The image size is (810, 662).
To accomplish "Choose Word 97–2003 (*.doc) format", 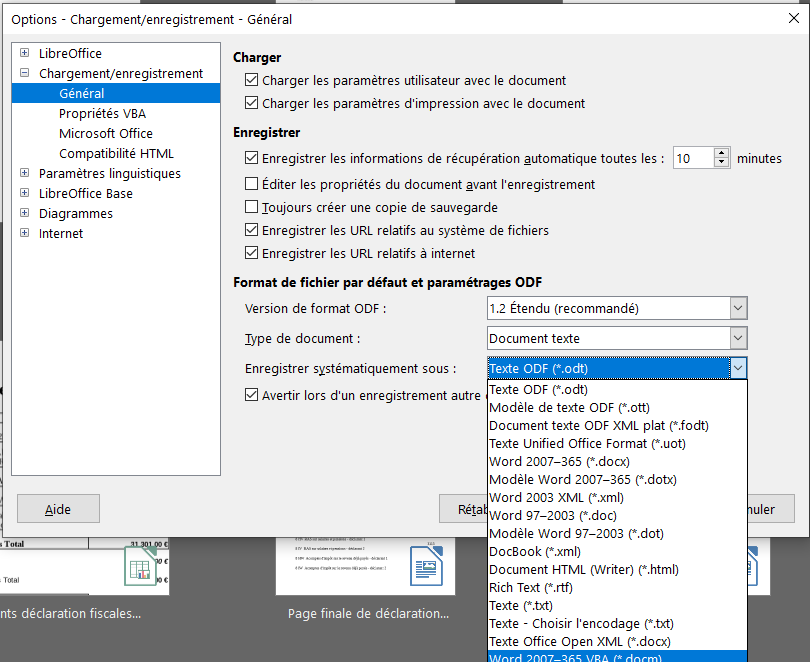I will [x=617, y=516].
